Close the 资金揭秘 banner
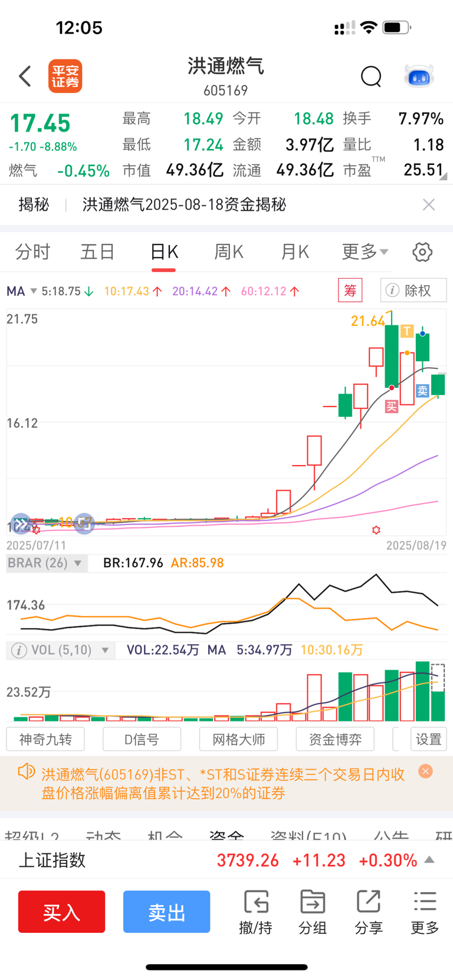453x980 pixels. pyautogui.click(x=429, y=204)
